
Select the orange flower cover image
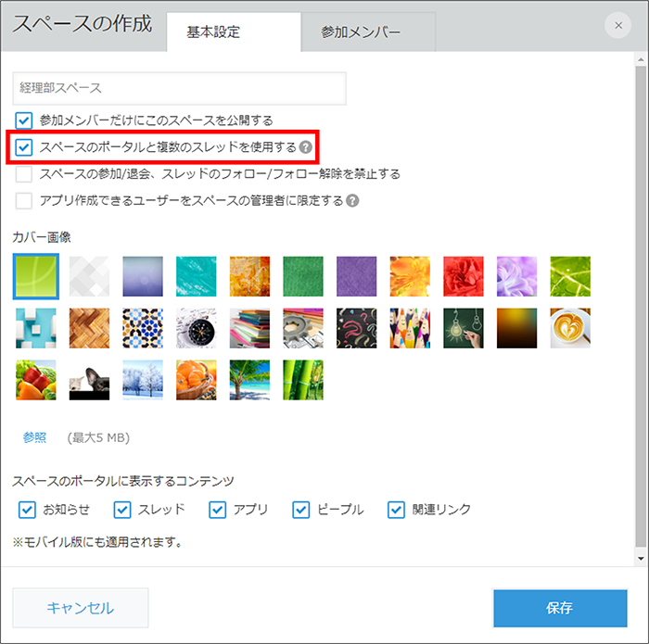pyautogui.click(x=410, y=276)
